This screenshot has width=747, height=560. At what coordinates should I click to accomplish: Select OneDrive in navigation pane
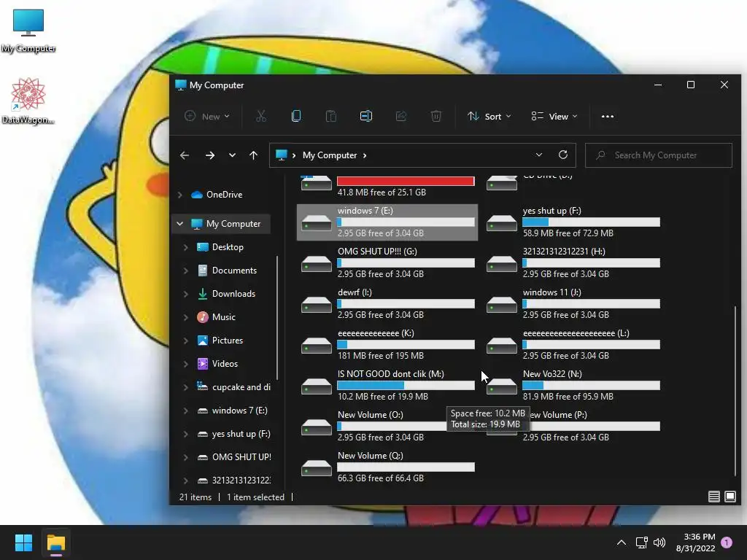tap(224, 194)
